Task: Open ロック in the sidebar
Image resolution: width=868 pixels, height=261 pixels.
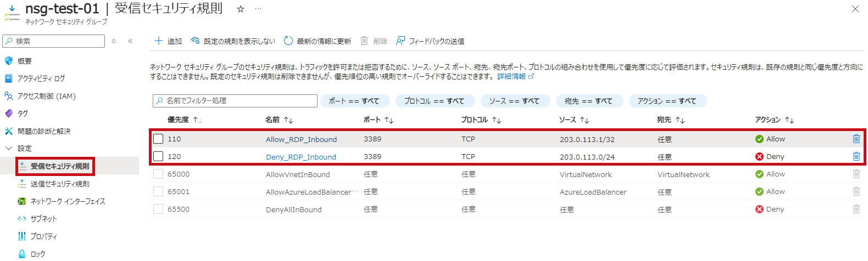Action: [x=38, y=254]
